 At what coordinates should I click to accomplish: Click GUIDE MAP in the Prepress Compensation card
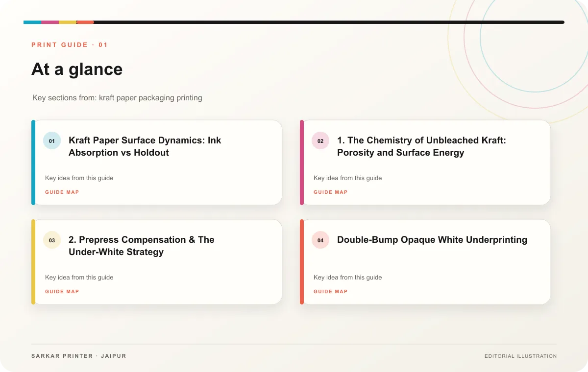click(62, 292)
